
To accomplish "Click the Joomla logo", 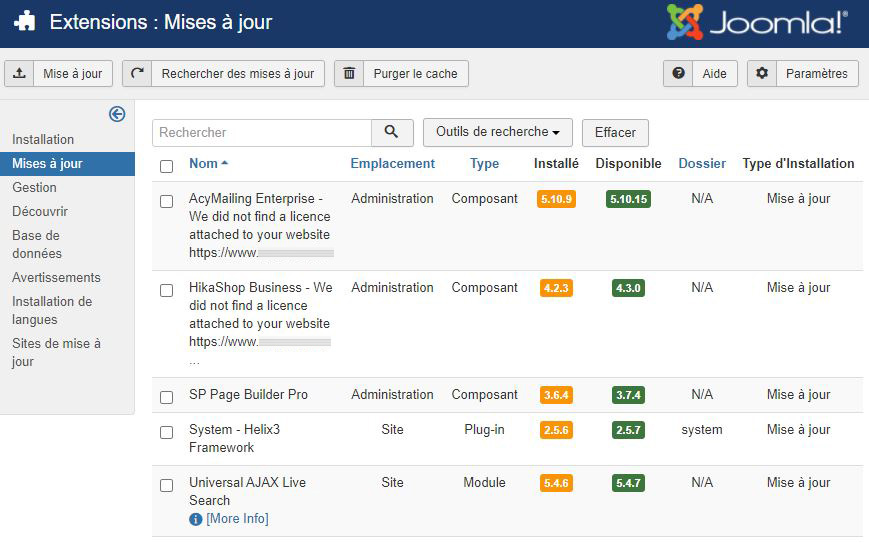I will coord(757,23).
